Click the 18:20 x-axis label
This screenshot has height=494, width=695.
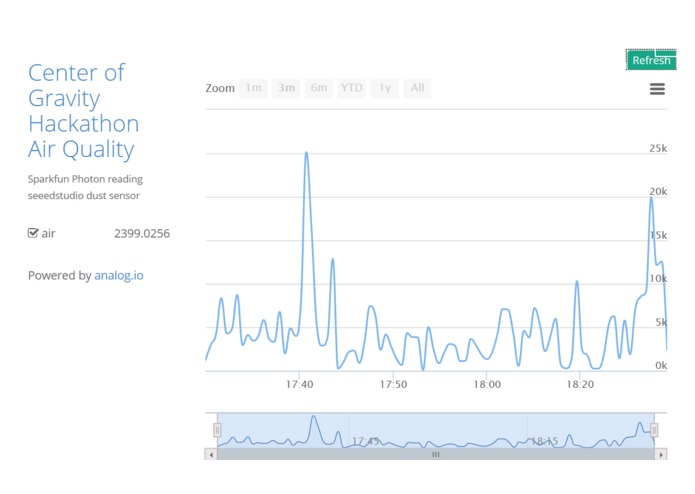[x=580, y=384]
